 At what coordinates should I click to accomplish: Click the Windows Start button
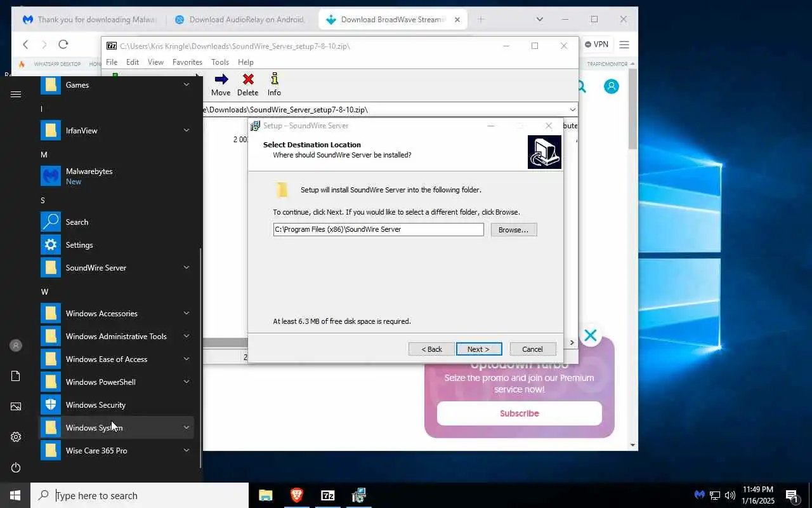tap(15, 495)
